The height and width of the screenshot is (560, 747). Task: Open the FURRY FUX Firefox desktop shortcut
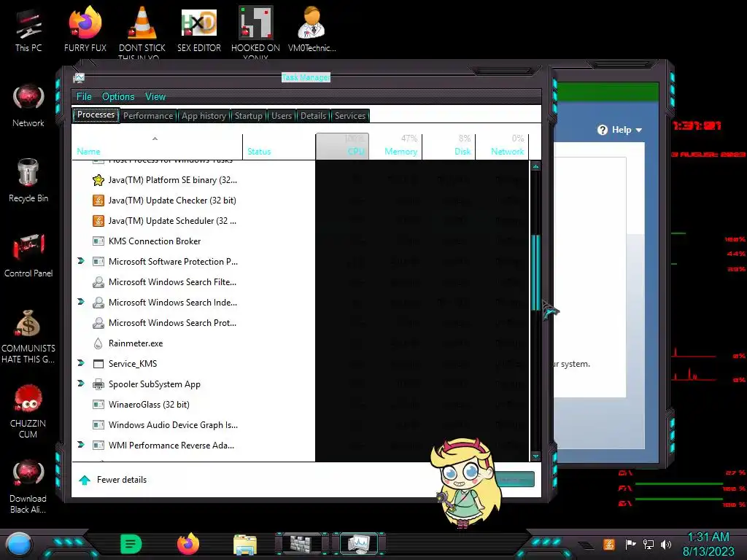pyautogui.click(x=85, y=29)
